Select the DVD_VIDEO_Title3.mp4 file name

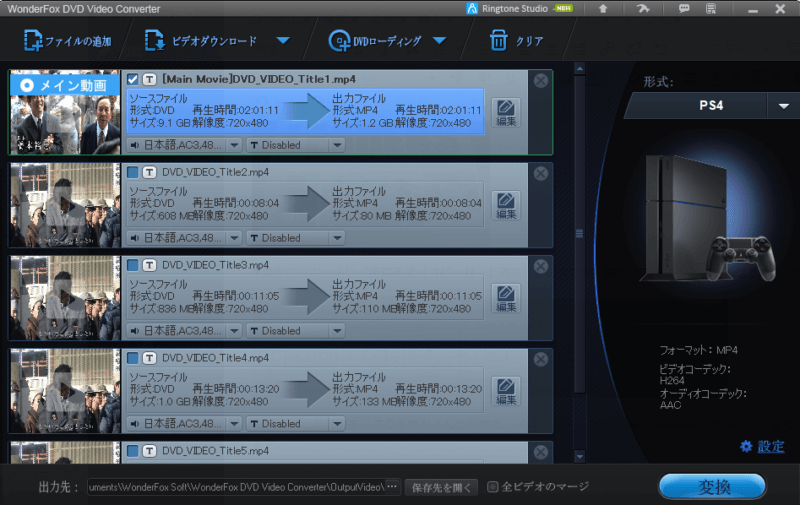215,265
